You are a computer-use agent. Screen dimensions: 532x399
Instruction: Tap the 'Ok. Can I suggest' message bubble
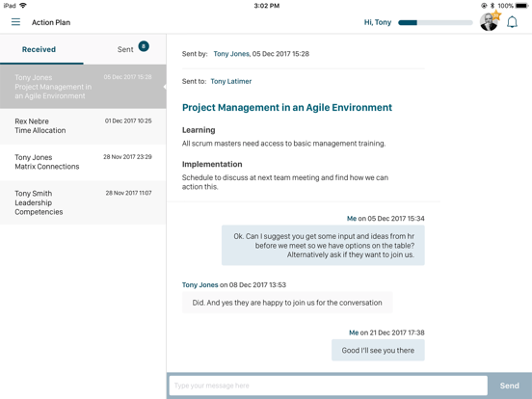[x=323, y=245]
